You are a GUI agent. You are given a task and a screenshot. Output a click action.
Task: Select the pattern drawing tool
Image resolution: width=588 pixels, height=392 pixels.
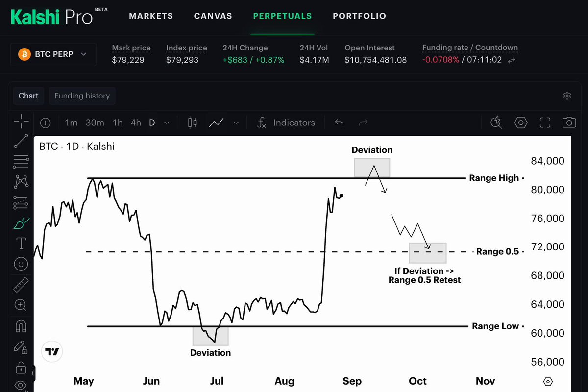[21, 182]
